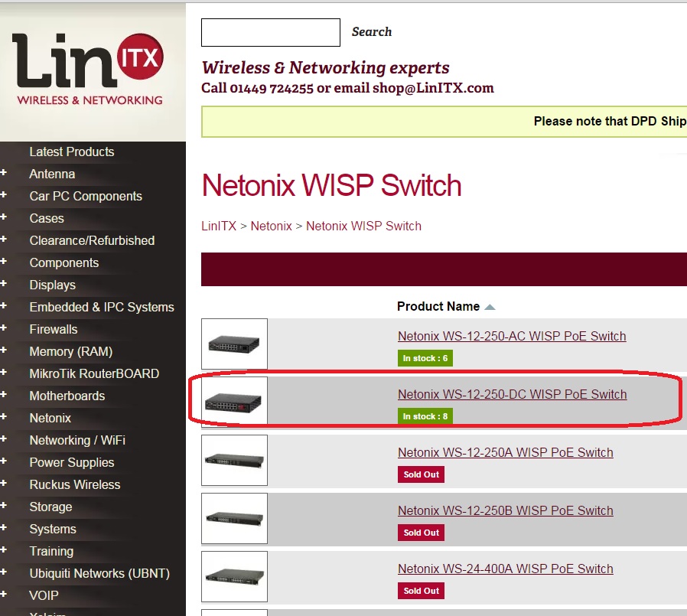Image resolution: width=687 pixels, height=616 pixels.
Task: Expand Memory (RAM) plus icon
Action: 4,350
